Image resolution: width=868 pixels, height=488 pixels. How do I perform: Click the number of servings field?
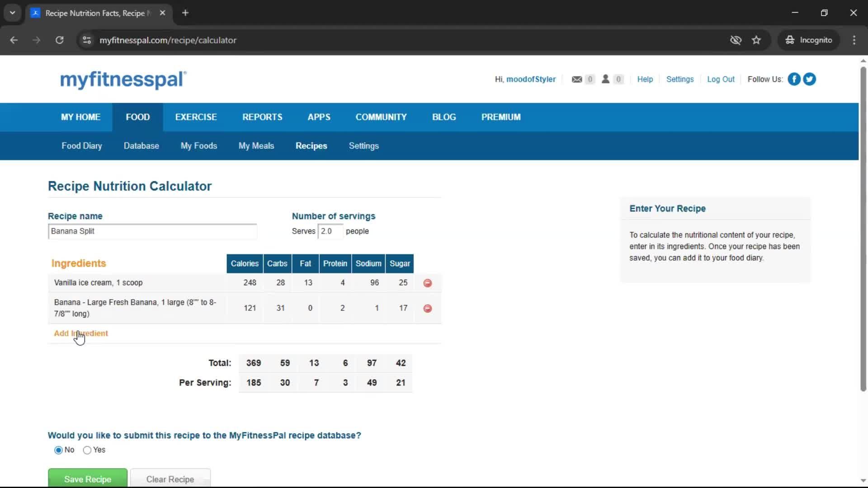330,231
